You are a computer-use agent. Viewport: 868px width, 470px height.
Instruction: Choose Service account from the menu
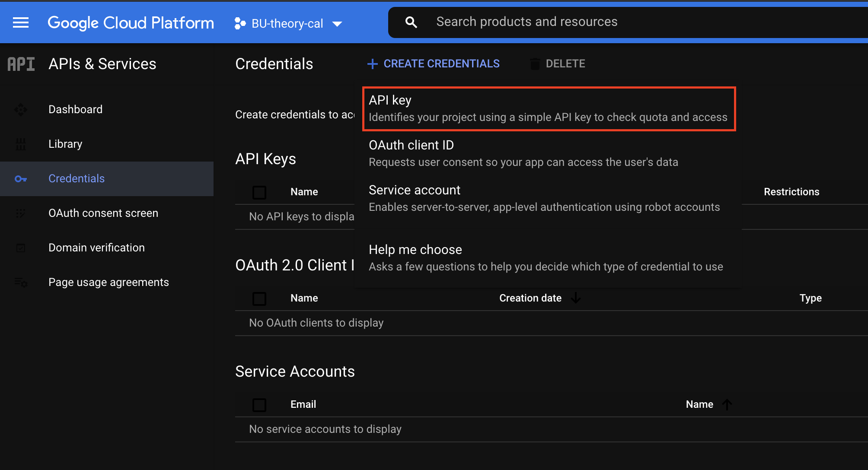click(x=548, y=199)
